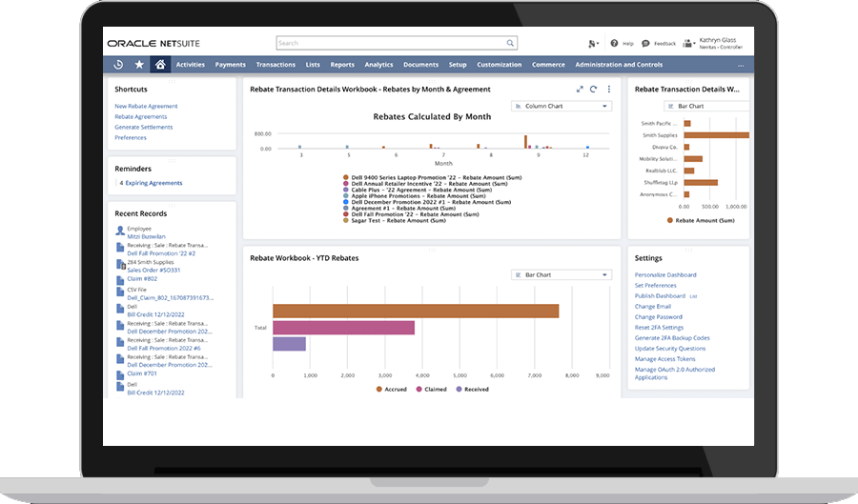Viewport: 858px width, 504px height.
Task: Click Manage OAuth 2.0 Authorized Applications
Action: pyautogui.click(x=675, y=373)
